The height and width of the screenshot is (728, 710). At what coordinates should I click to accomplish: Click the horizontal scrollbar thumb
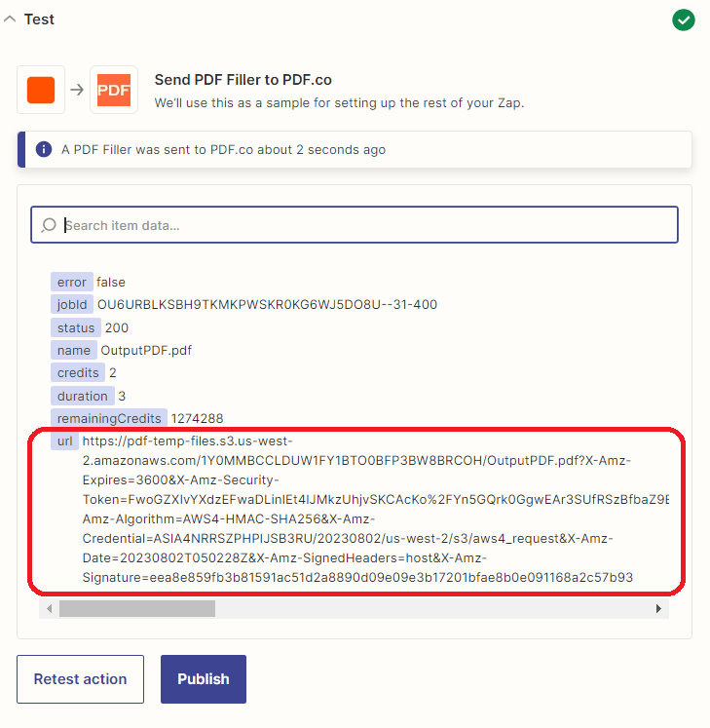pyautogui.click(x=136, y=608)
